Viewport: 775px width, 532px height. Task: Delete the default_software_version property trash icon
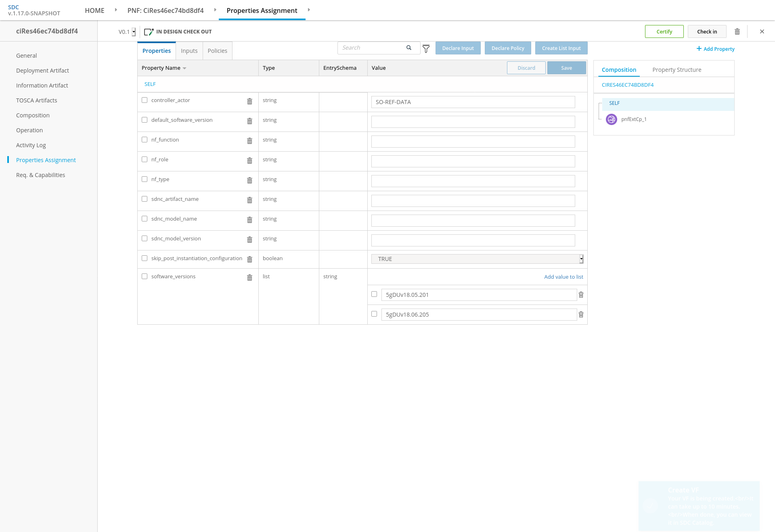[x=249, y=121]
